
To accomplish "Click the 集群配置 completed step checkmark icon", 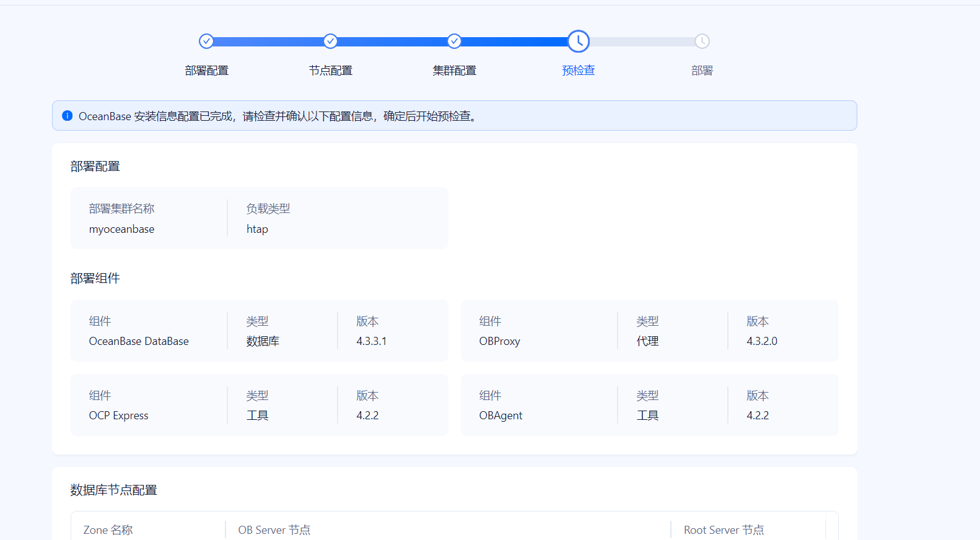I will pos(454,41).
